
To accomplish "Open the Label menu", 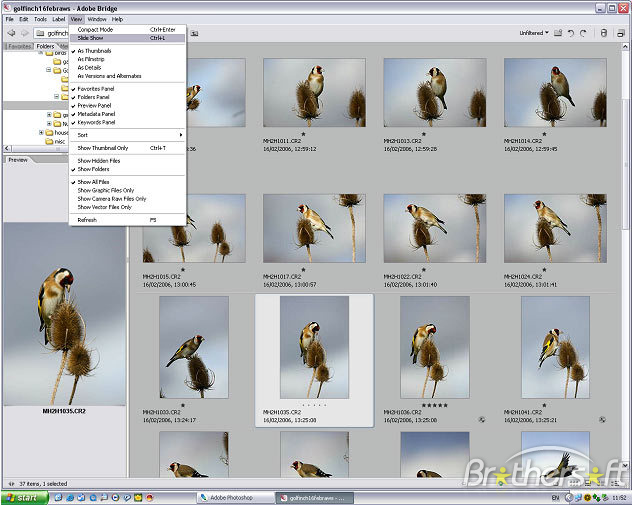I will pyautogui.click(x=58, y=19).
